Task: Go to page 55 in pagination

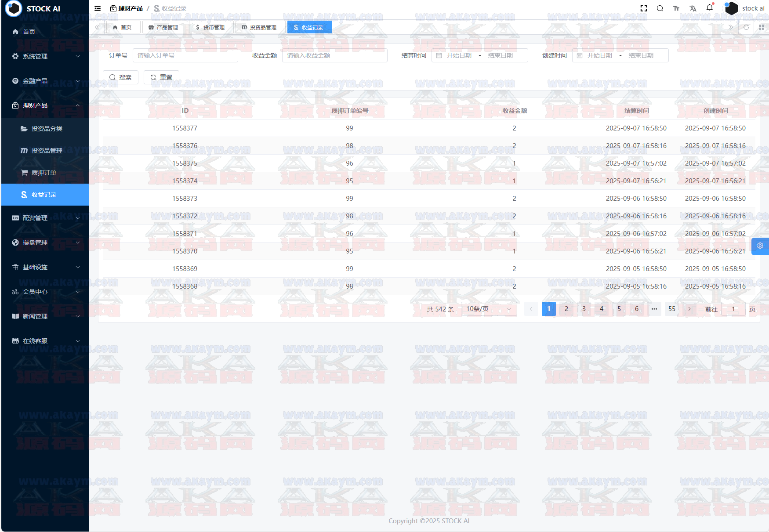Action: pyautogui.click(x=672, y=309)
